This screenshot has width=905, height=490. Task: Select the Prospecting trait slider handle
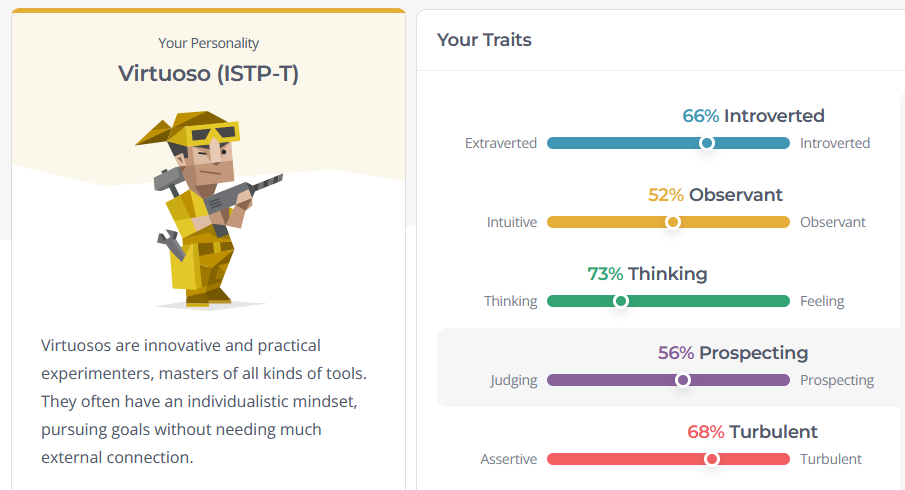(683, 380)
